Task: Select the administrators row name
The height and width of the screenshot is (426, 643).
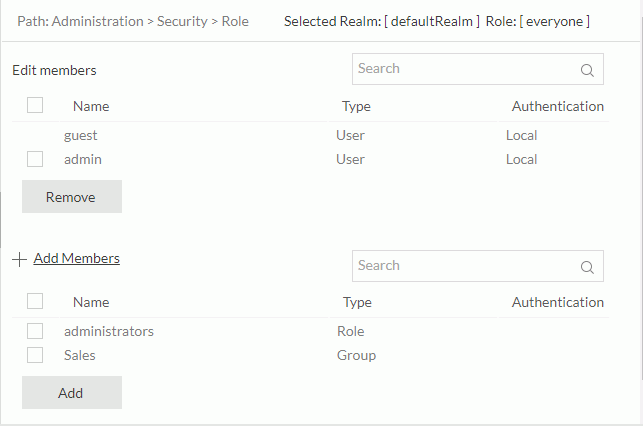Action: (x=109, y=331)
